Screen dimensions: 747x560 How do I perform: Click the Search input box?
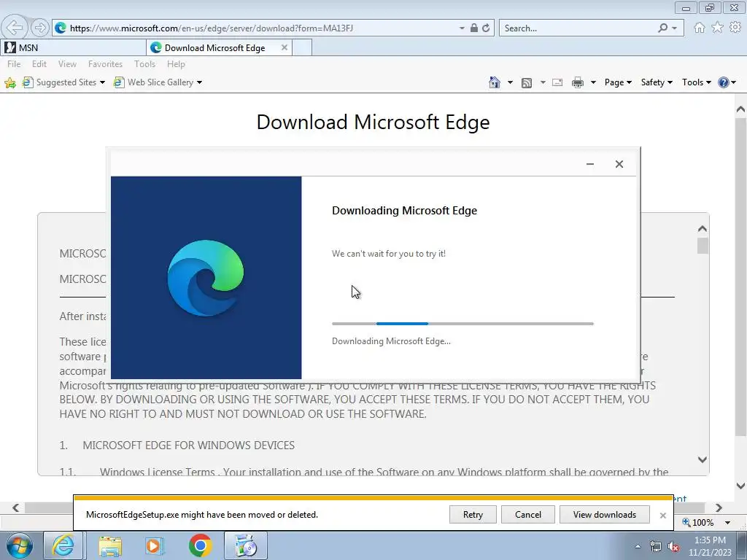578,28
